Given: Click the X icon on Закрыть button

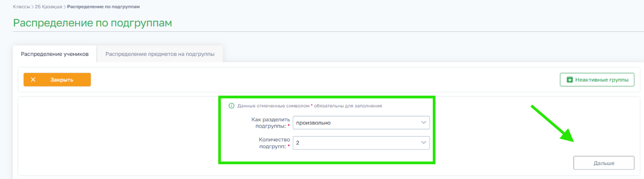Looking at the screenshot, I should [x=33, y=80].
